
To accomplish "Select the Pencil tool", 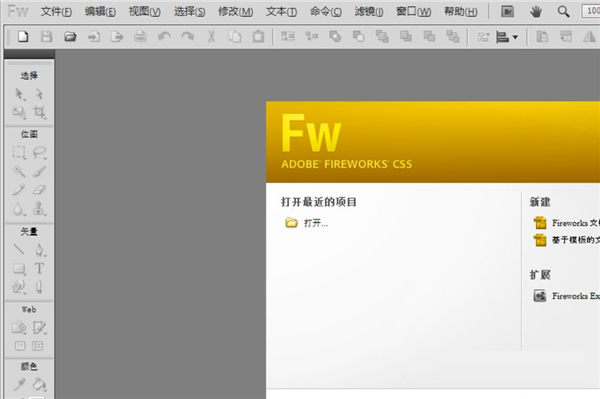I will click(x=19, y=190).
